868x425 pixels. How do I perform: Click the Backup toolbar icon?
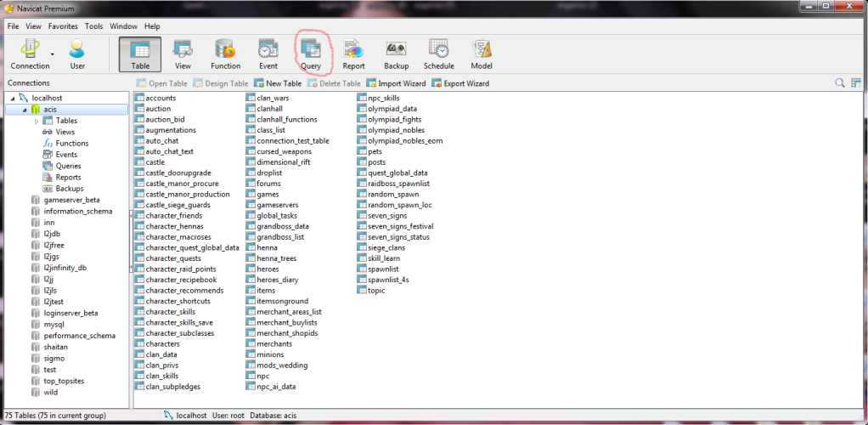396,53
